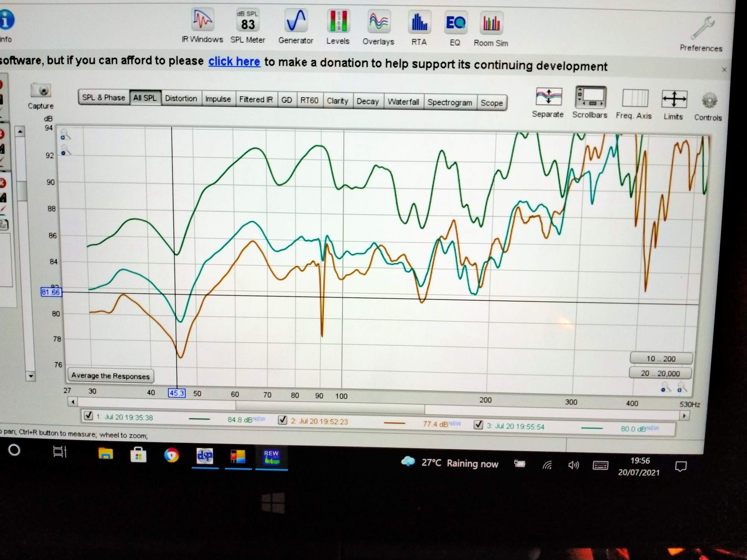Click the 77.4 dB value of measurement 2
The width and height of the screenshot is (747, 560).
point(436,424)
